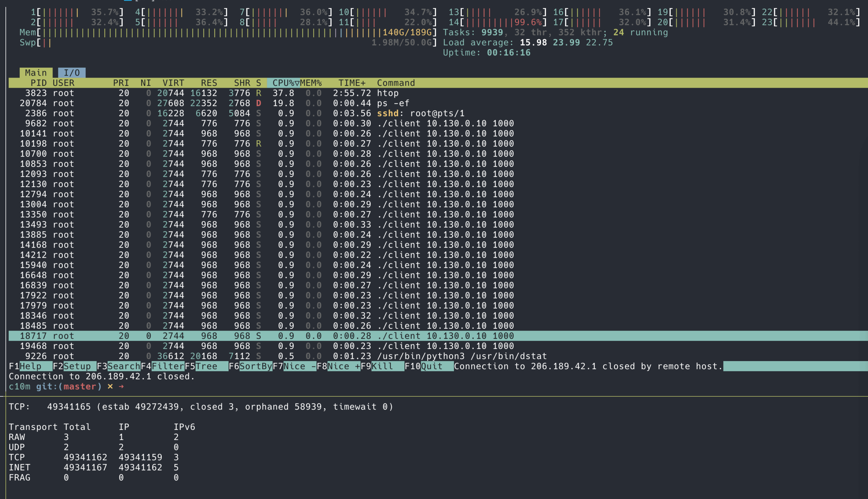The width and height of the screenshot is (868, 499).
Task: Select client process row with PID 12093
Action: pyautogui.click(x=438, y=174)
